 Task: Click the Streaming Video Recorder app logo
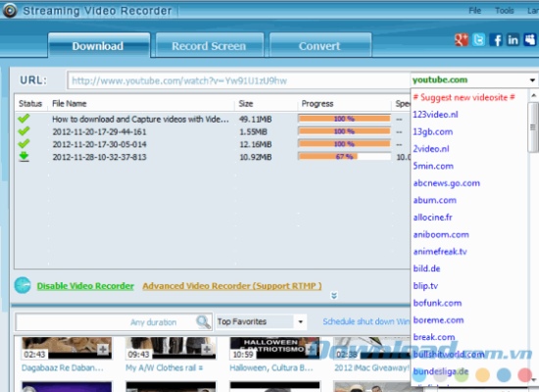point(10,11)
